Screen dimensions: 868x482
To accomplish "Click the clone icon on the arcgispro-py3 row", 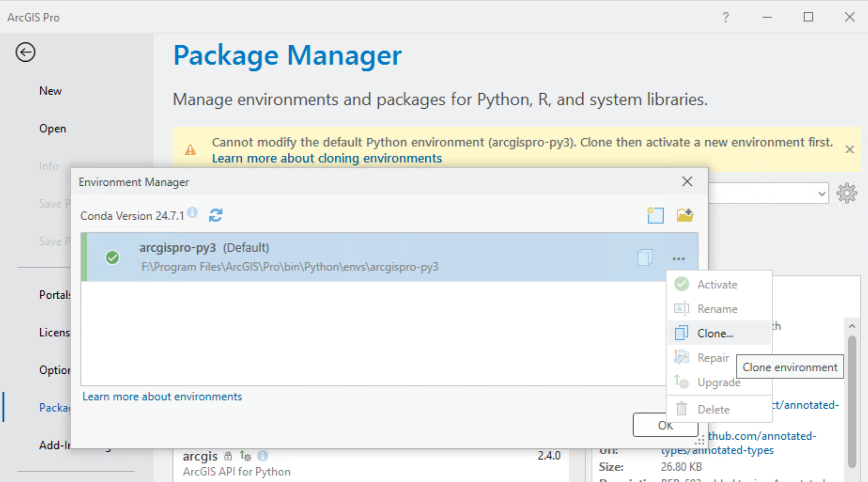I will [x=645, y=258].
